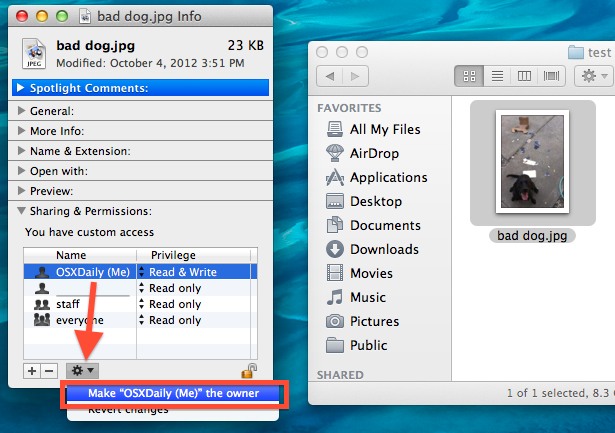The image size is (615, 433).
Task: Go back in the Finder window
Action: click(329, 76)
